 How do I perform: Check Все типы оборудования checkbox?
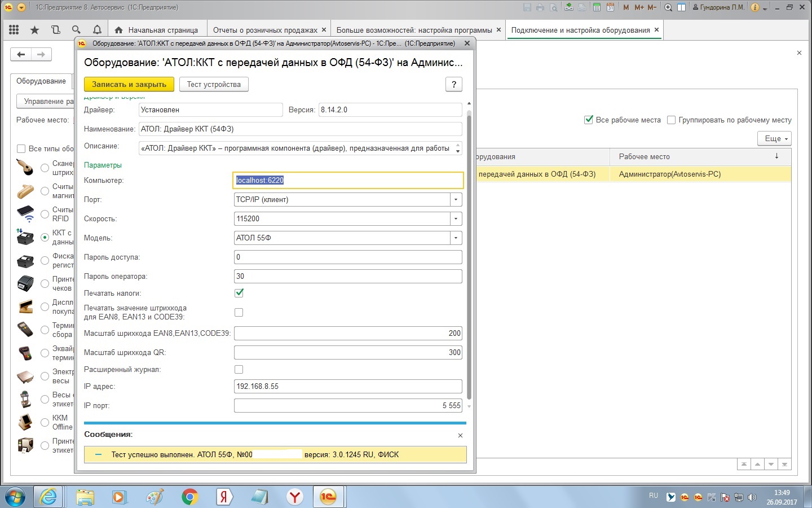click(x=21, y=148)
